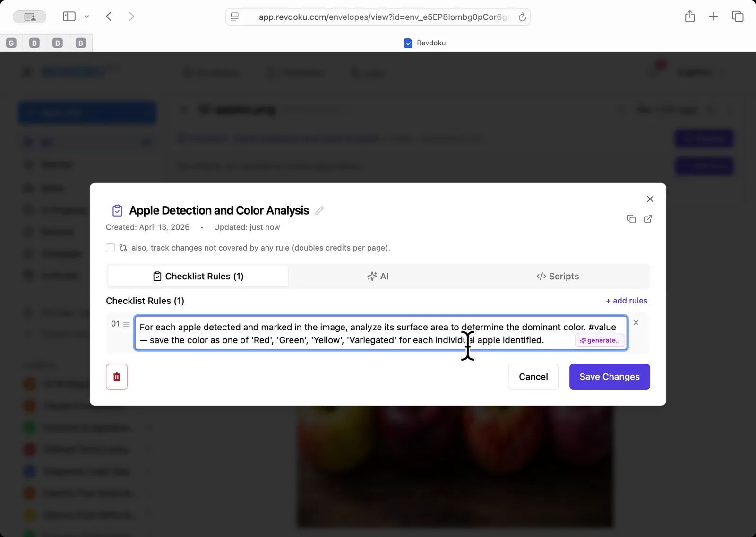The width and height of the screenshot is (756, 537).
Task: Enable the track changes checkbox
Action: [110, 248]
